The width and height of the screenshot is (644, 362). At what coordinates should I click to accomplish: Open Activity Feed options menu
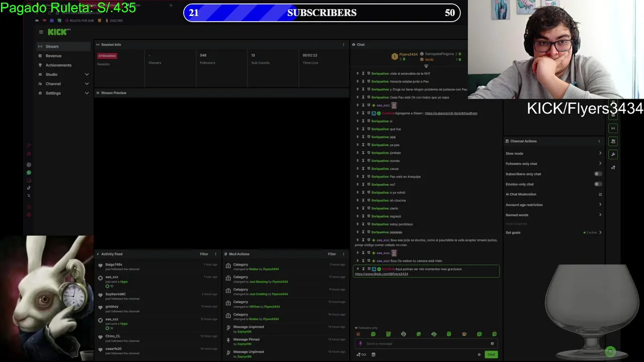pyautogui.click(x=216, y=254)
